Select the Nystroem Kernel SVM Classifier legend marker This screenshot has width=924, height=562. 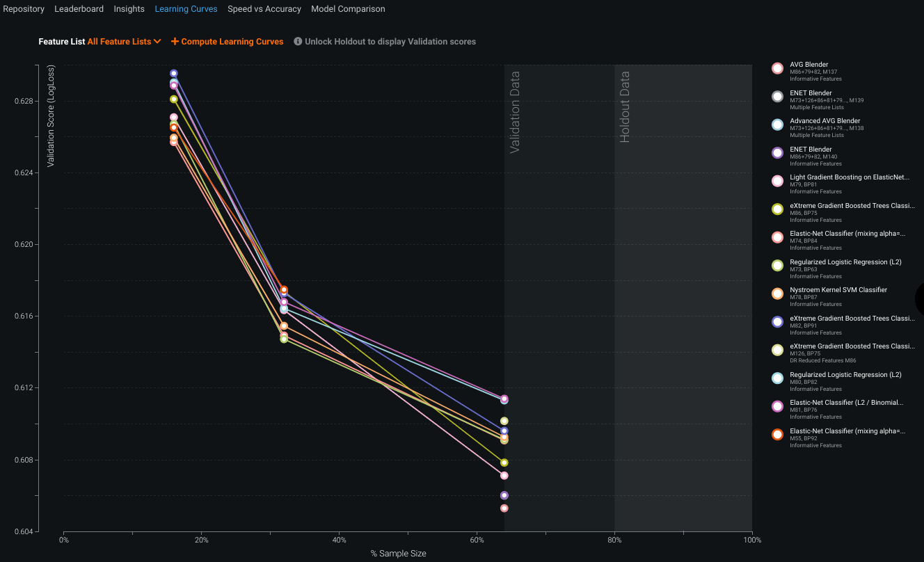(777, 294)
